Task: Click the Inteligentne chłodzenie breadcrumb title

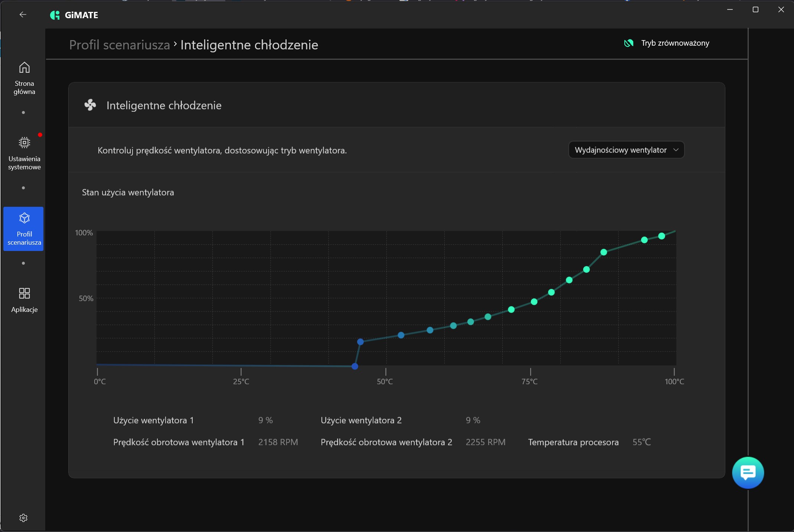Action: click(249, 45)
